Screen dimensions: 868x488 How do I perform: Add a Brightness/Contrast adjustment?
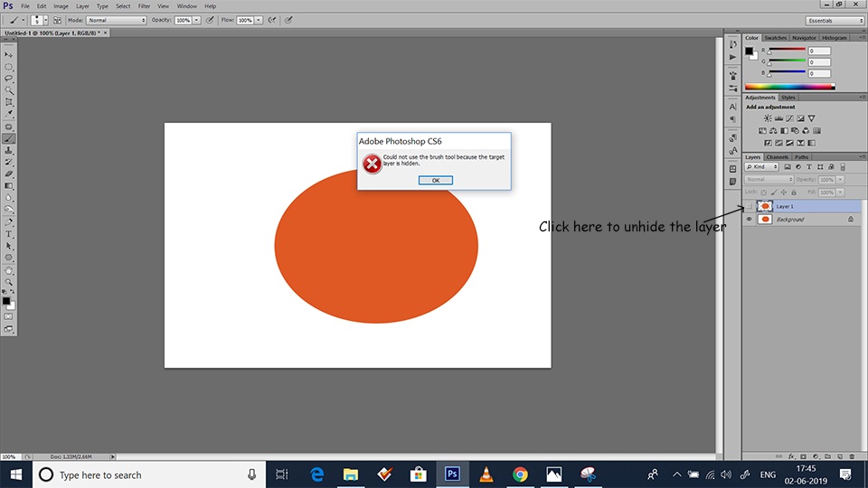click(x=768, y=118)
